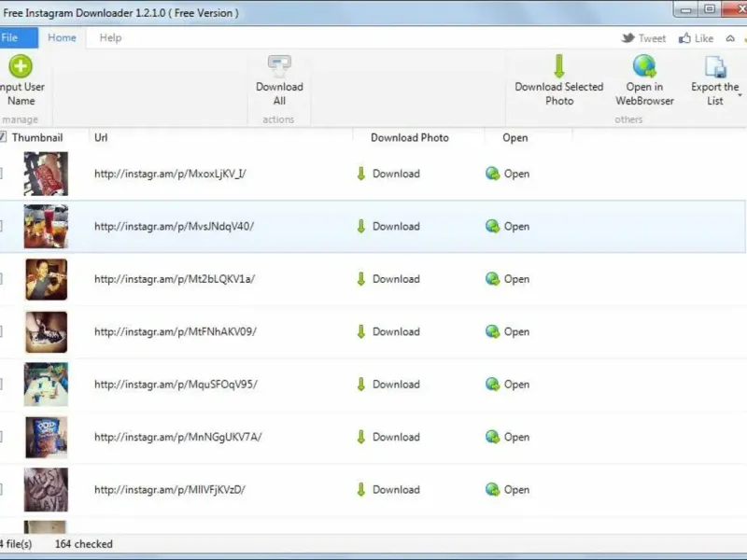Click the Open column header

(x=515, y=137)
